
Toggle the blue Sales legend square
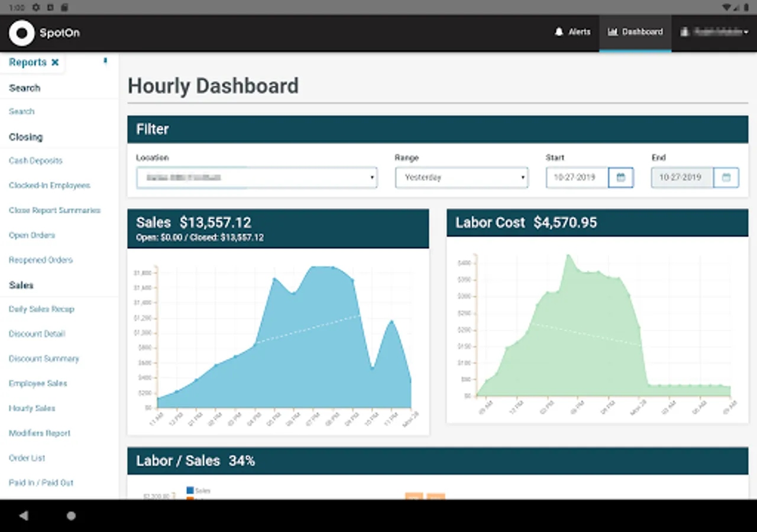pos(190,490)
